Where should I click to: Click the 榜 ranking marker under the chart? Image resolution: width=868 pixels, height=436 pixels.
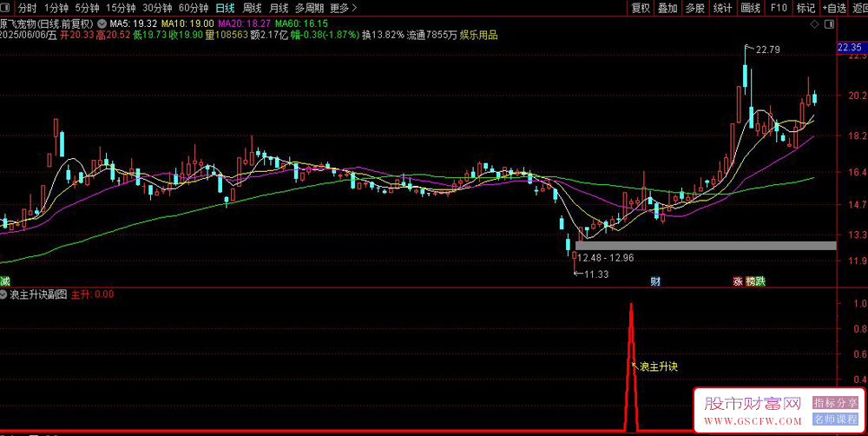(x=751, y=281)
